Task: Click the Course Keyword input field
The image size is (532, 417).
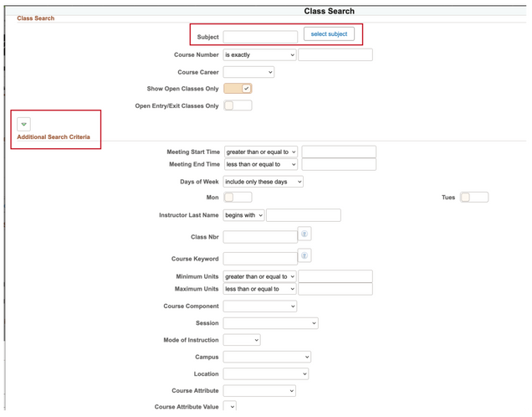Action: [x=260, y=259]
